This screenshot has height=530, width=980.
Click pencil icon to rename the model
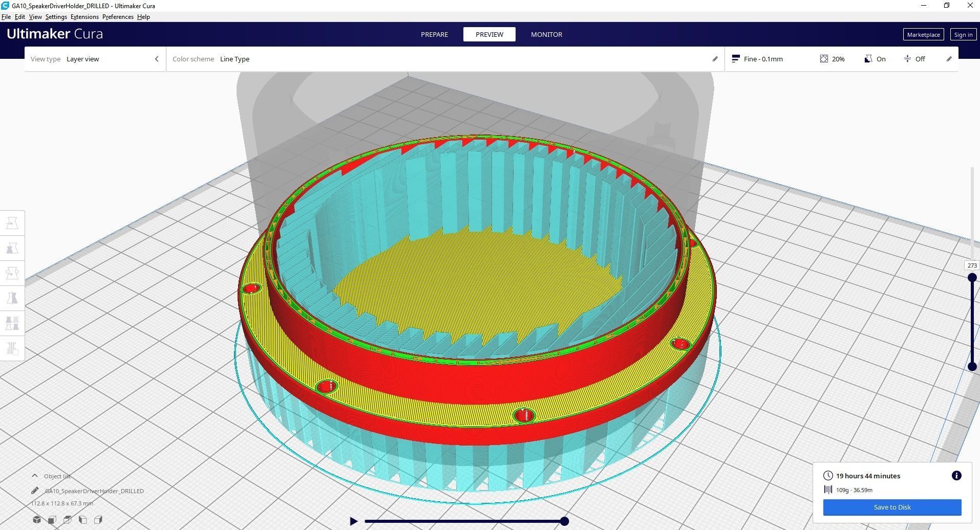pyautogui.click(x=35, y=491)
